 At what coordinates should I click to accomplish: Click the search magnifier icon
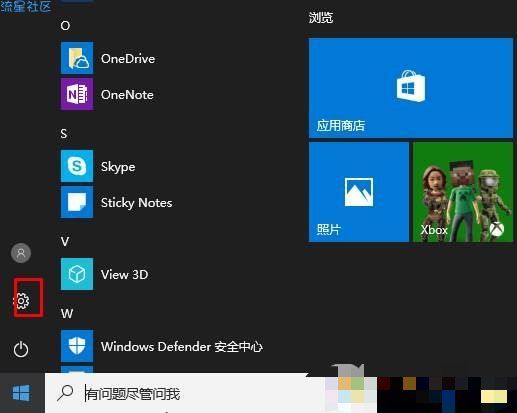(65, 393)
